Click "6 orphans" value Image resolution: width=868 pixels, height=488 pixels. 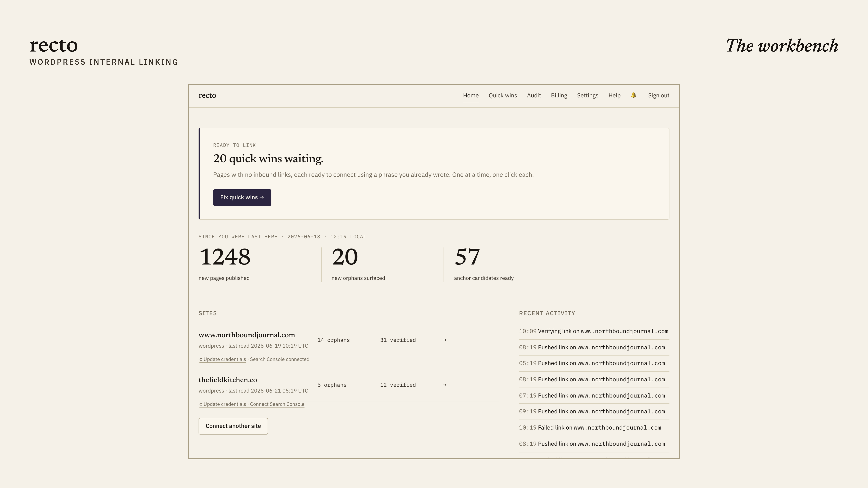[332, 385]
